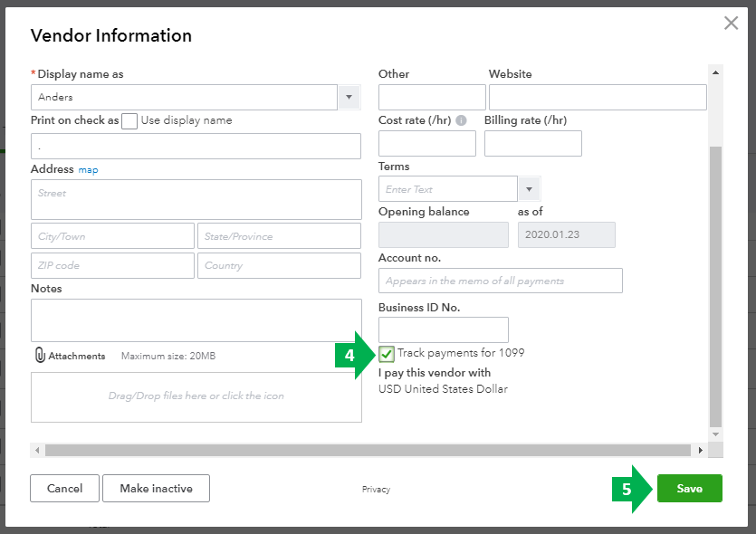Enable the Use display name checkbox
The width and height of the screenshot is (756, 534).
[129, 120]
